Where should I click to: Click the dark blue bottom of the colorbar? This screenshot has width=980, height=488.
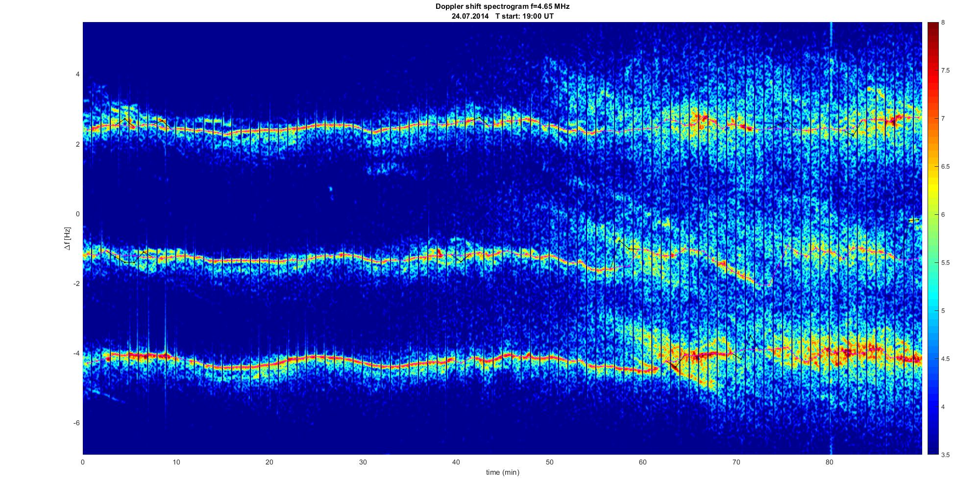(933, 447)
